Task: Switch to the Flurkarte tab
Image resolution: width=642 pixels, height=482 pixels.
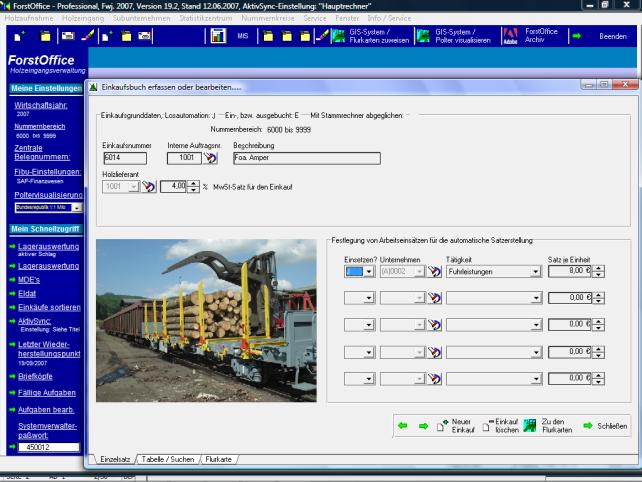Action: point(218,459)
